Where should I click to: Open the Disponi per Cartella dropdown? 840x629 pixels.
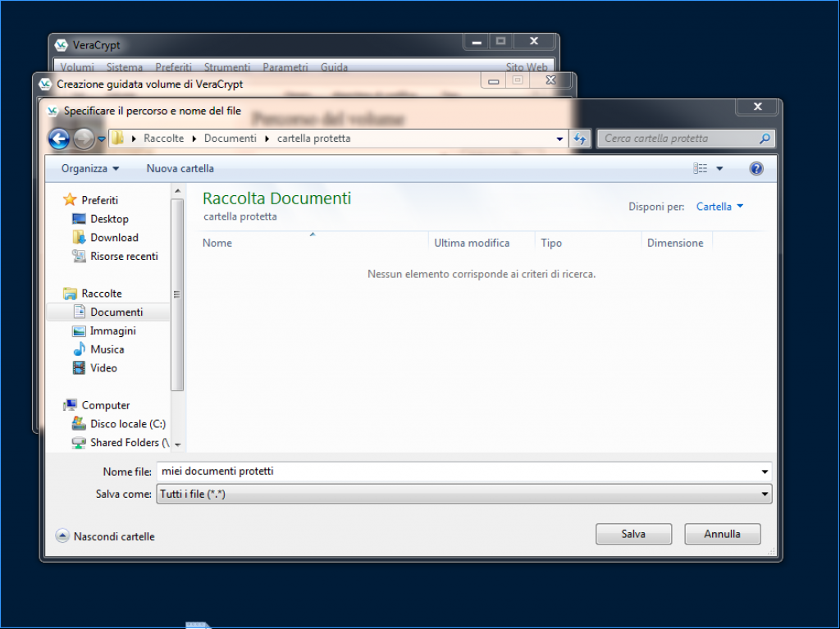(719, 207)
